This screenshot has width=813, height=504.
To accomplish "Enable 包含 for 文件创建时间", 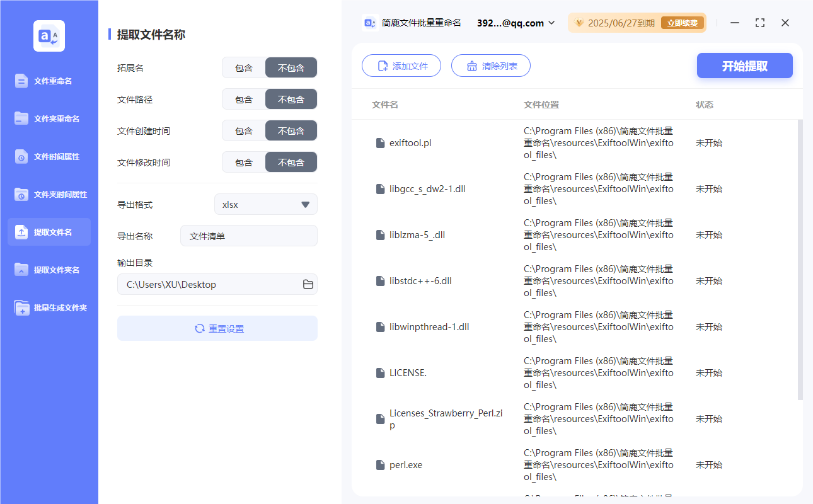I will 243,130.
